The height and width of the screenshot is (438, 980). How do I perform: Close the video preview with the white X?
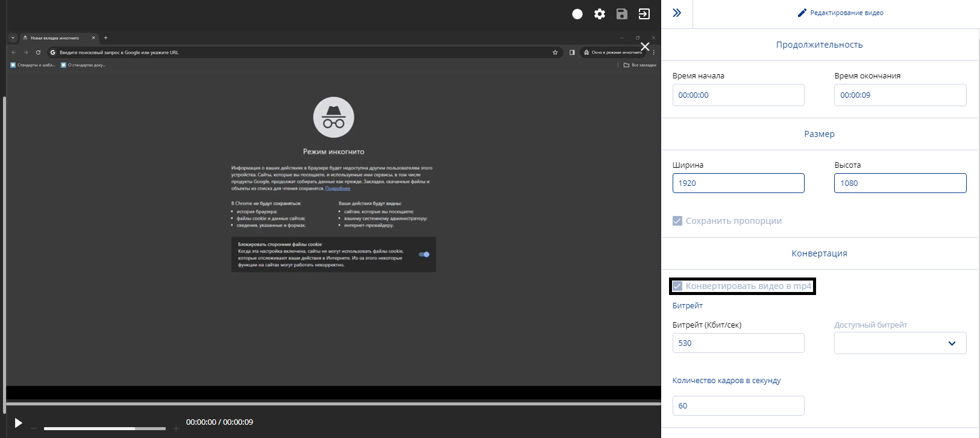tap(645, 46)
